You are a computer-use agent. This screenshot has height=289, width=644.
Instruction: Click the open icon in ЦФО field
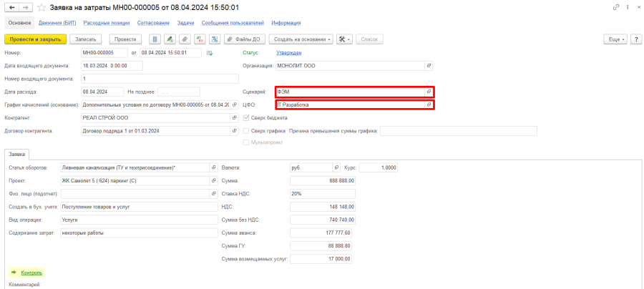[429, 104]
